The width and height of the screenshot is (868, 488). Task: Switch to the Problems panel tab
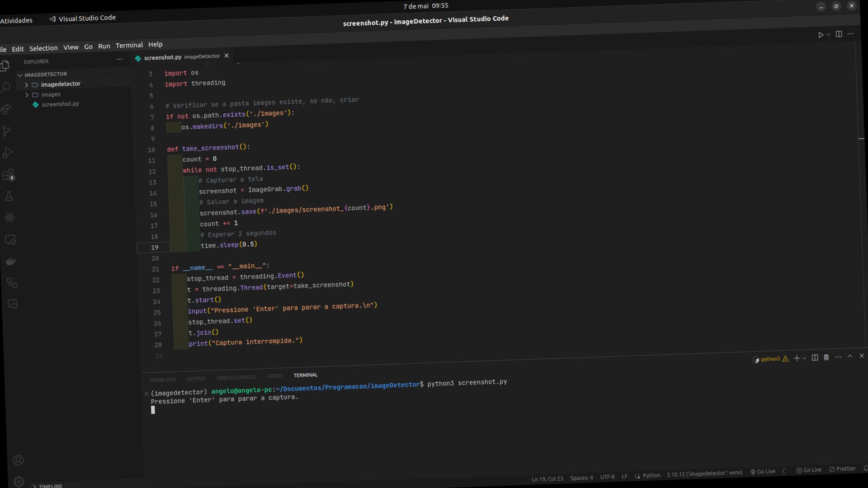tap(163, 380)
